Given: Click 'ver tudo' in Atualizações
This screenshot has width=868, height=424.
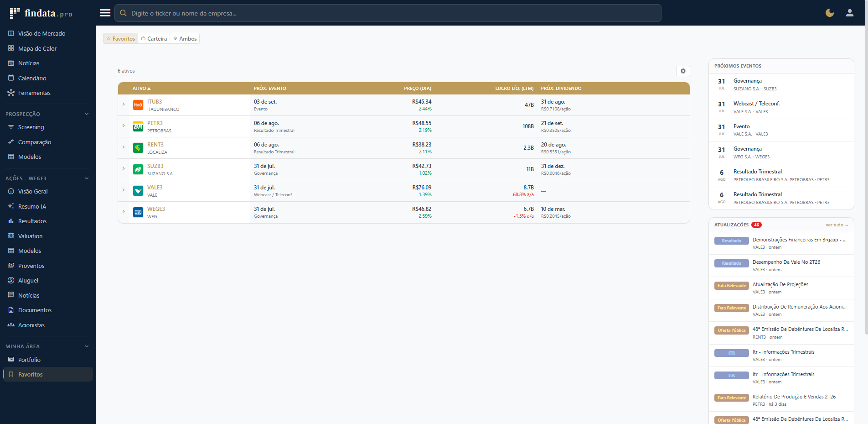Looking at the screenshot, I should (x=837, y=225).
